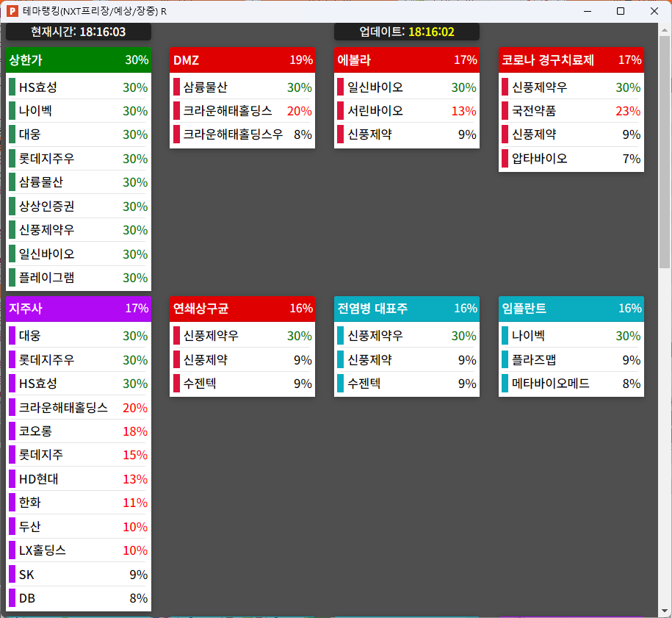Select 삼륭물산 under the DMZ theme

pos(242,87)
